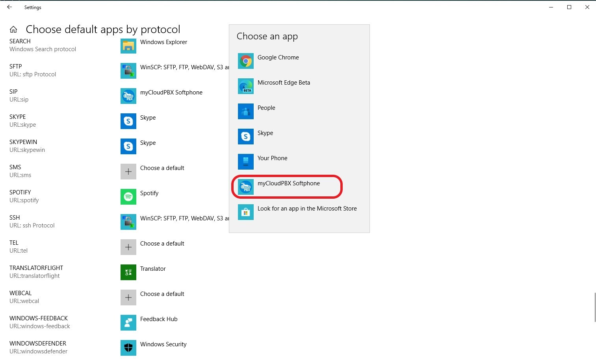Viewport: 596px width, 364px height.
Task: Click the vertical scrollbar thumb
Action: [x=595, y=307]
